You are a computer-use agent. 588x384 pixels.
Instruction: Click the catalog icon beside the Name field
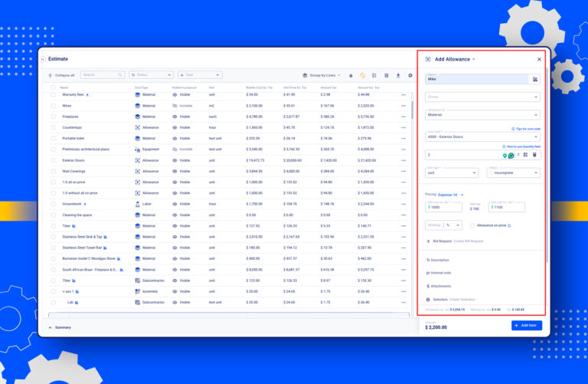[535, 79]
